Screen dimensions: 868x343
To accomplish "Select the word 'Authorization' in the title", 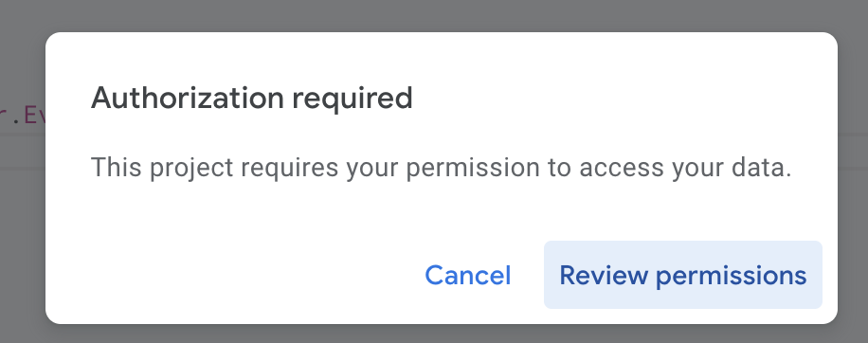I will (x=188, y=98).
